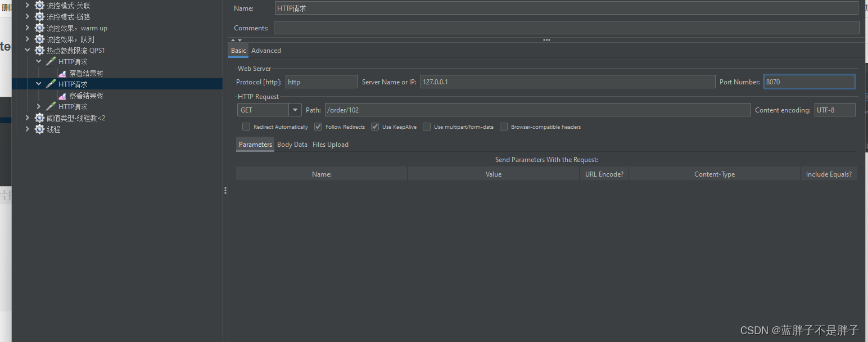
Task: Expand the 流控效果，warm up node
Action: click(27, 28)
